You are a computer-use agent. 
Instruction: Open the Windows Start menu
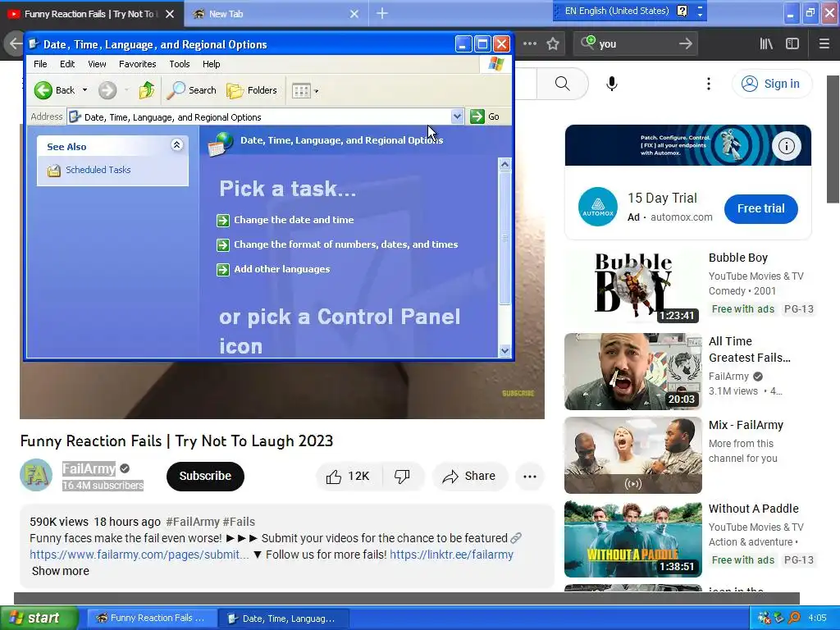coord(39,618)
